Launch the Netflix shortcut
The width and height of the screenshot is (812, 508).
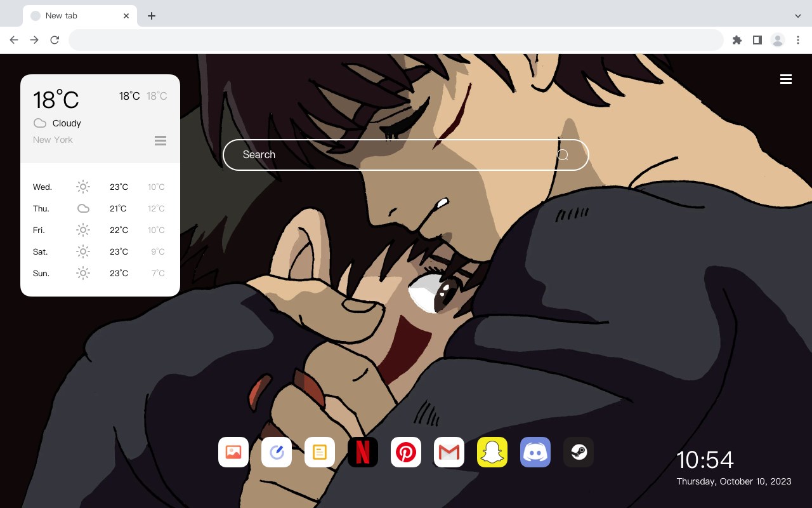tap(363, 452)
